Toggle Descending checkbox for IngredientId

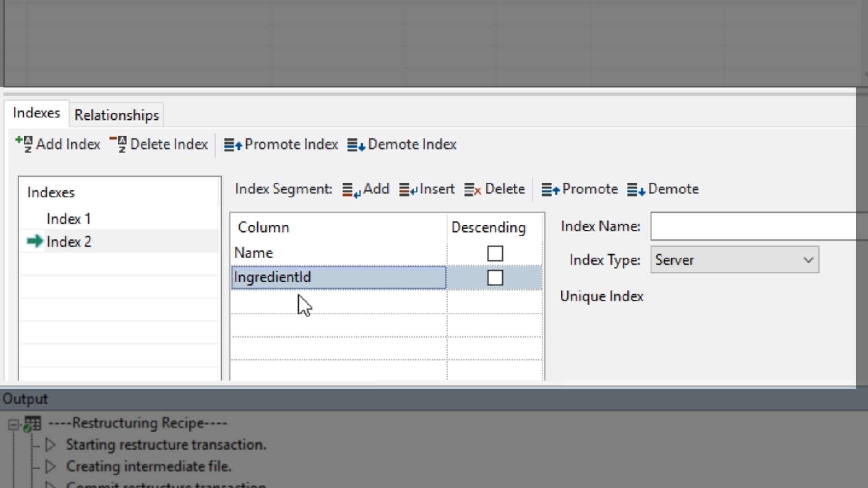click(x=495, y=277)
